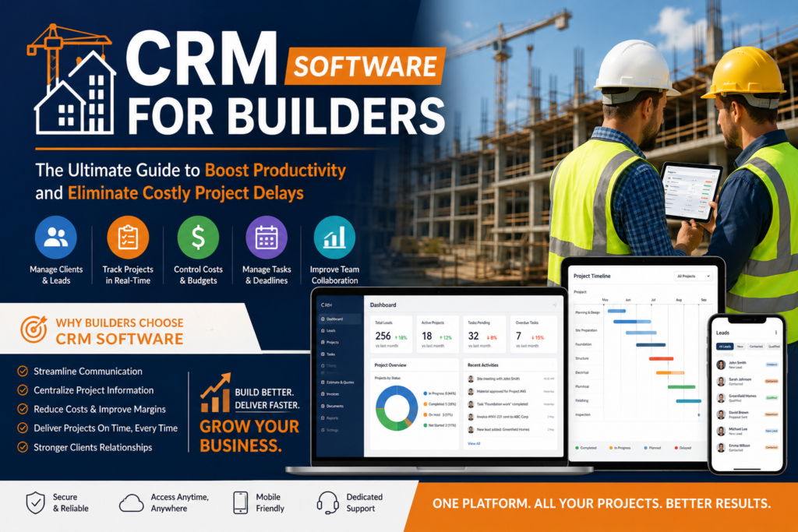Viewport: 798px width, 532px height.
Task: Click "New lead added: Greenfield Homes" activity
Action: click(503, 429)
